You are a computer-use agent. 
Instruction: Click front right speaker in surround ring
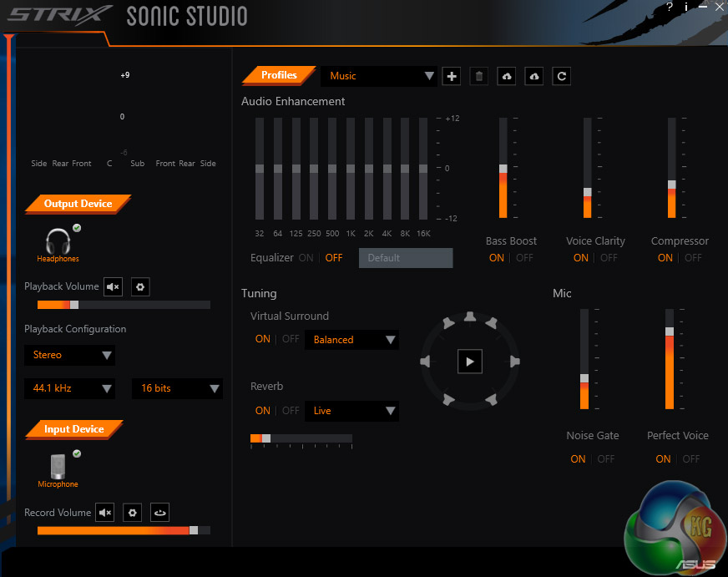tap(491, 322)
